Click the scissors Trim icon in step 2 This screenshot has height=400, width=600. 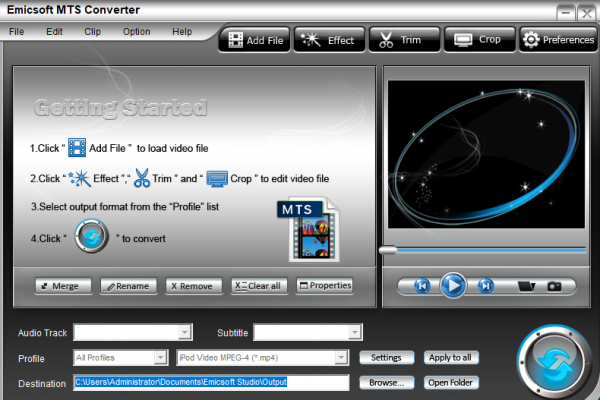click(142, 178)
